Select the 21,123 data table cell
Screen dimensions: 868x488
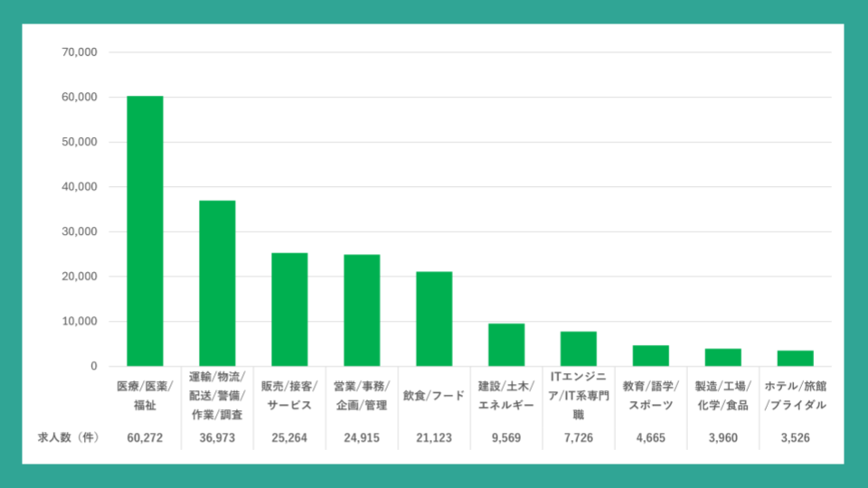coord(434,437)
